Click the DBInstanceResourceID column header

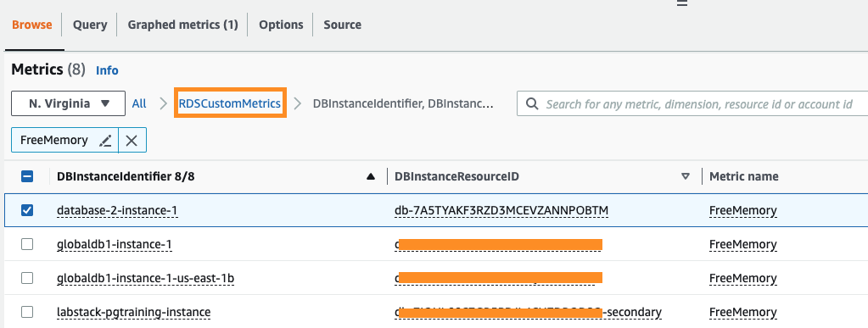[456, 176]
